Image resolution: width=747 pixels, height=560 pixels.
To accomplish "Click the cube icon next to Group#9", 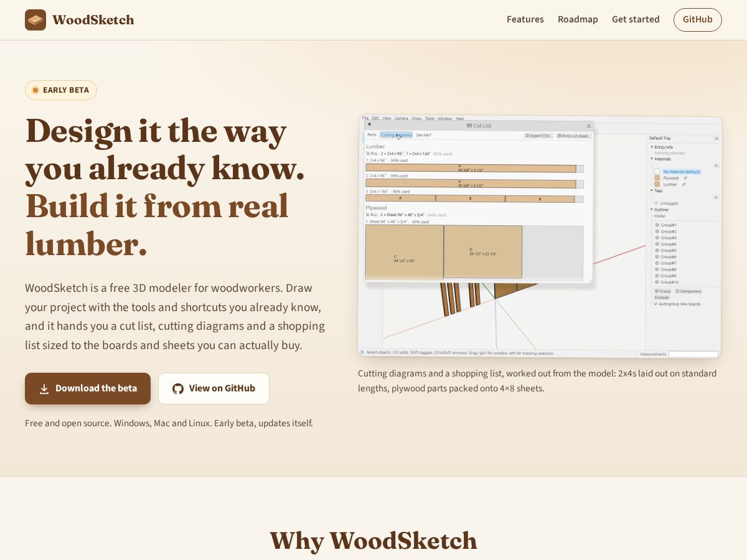I will [657, 276].
